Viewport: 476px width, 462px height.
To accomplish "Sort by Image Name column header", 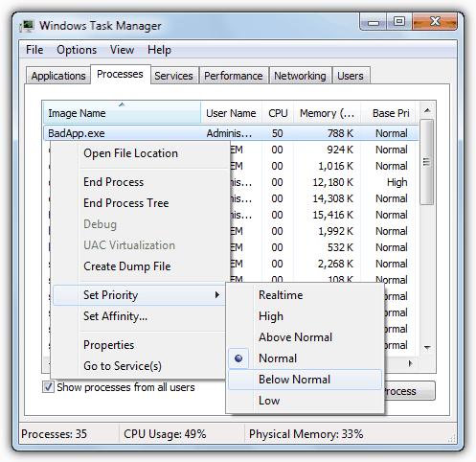I will click(x=122, y=113).
